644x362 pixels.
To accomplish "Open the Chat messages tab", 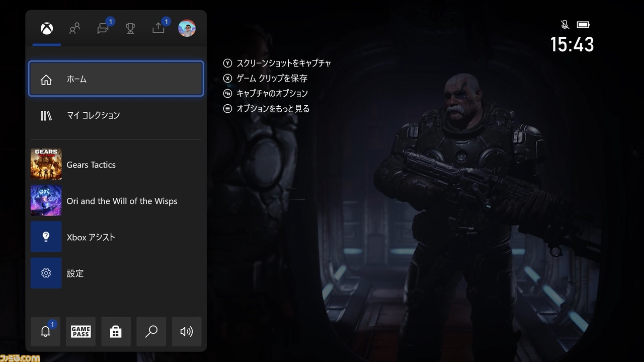I will 103,28.
